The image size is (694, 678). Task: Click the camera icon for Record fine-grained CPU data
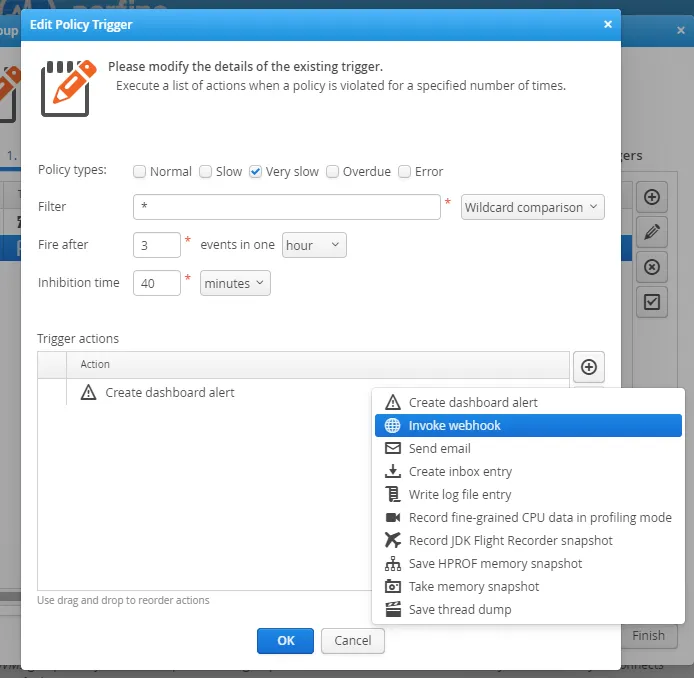pyautogui.click(x=393, y=517)
